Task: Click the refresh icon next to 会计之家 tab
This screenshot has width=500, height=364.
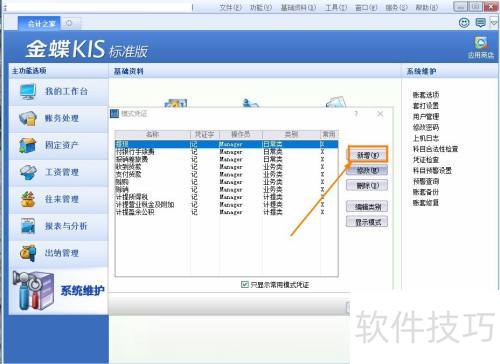Action: coord(69,23)
